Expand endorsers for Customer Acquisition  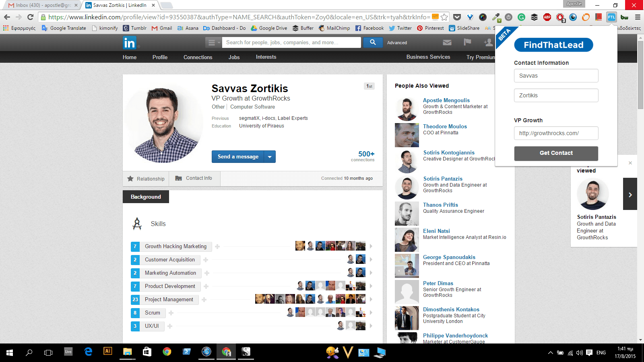coord(371,259)
